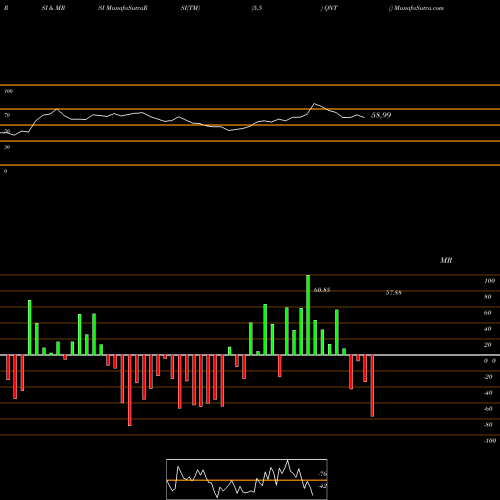500x500 pixels.
Task: Click the 80 label on MR axis
Action: pos(488,297)
